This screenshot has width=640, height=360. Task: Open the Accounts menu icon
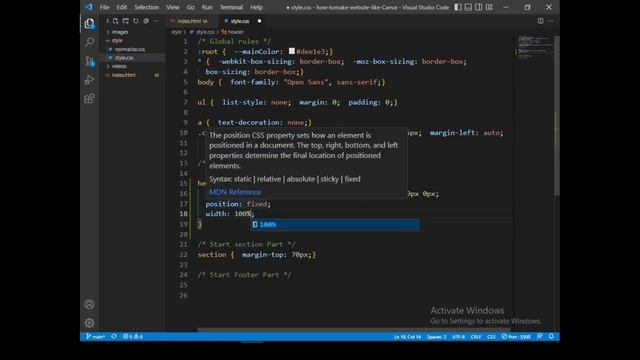click(x=89, y=304)
